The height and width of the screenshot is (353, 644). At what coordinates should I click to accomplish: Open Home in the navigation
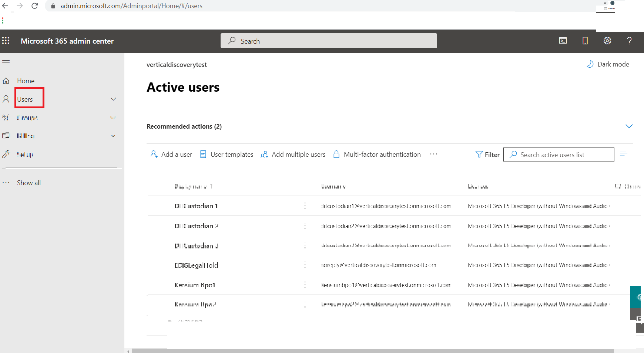click(26, 81)
